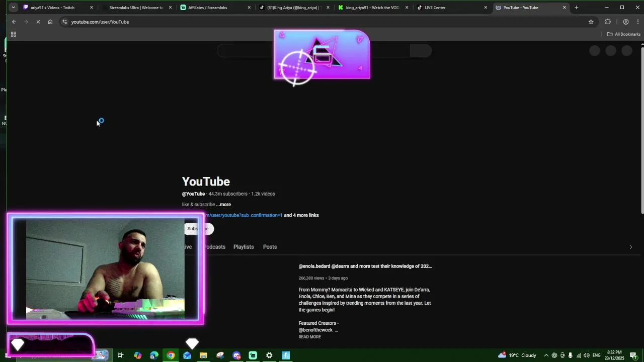Click the Chrome icon on the taskbar
The height and width of the screenshot is (362, 644).
click(x=171, y=355)
